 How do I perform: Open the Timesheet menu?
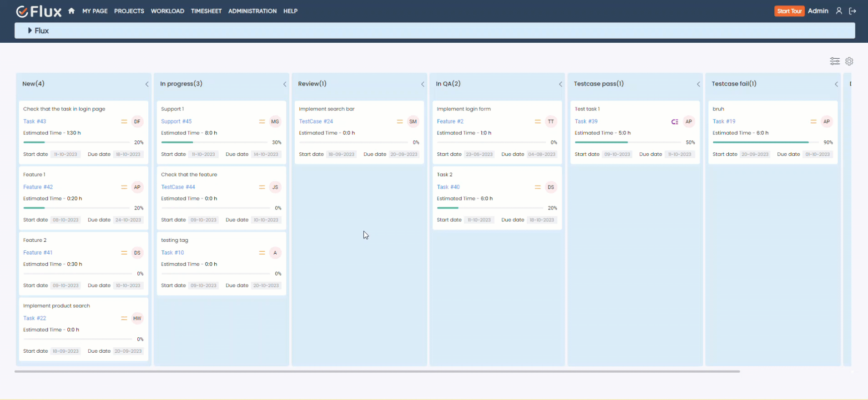[x=206, y=11]
